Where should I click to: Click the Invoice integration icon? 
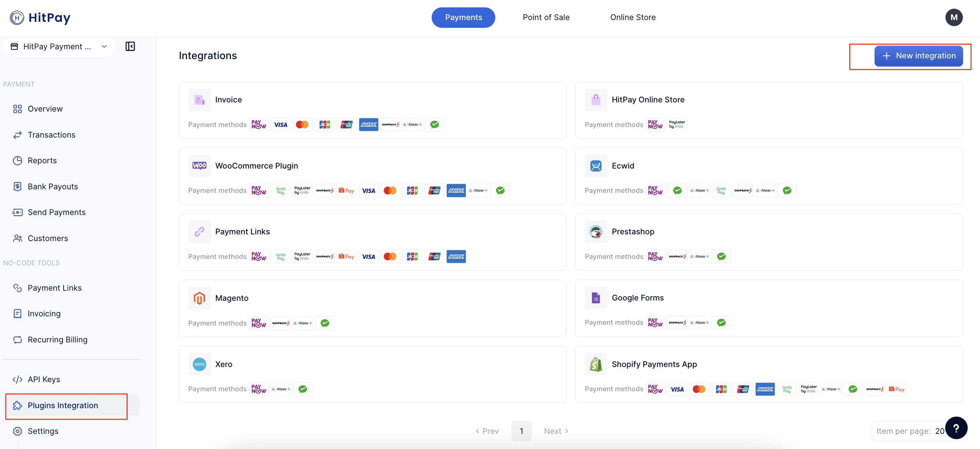[x=199, y=100]
